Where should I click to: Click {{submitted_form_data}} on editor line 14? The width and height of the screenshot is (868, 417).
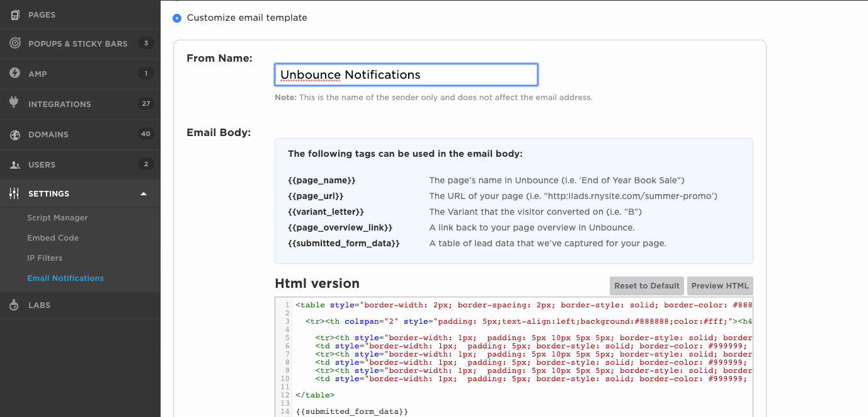pyautogui.click(x=352, y=411)
